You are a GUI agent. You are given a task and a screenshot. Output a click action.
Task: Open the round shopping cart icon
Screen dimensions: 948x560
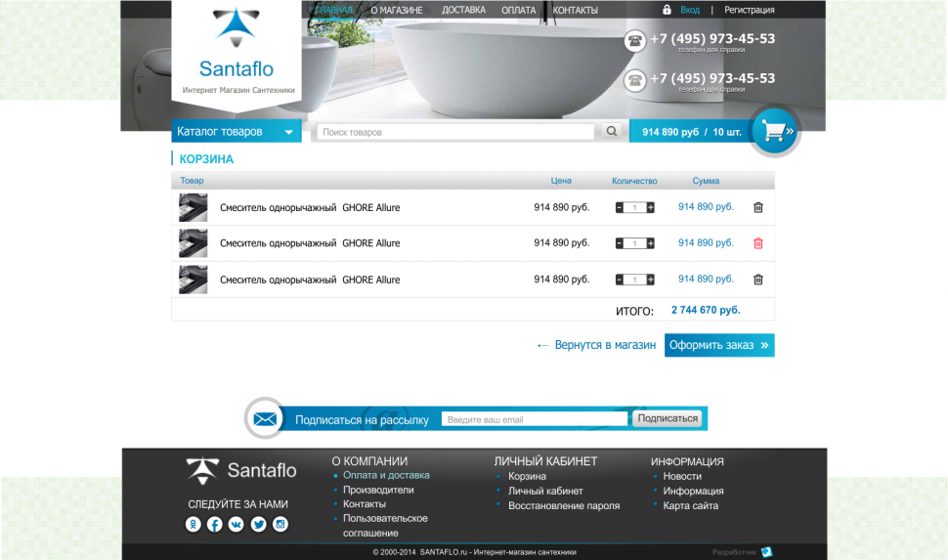coord(776,131)
